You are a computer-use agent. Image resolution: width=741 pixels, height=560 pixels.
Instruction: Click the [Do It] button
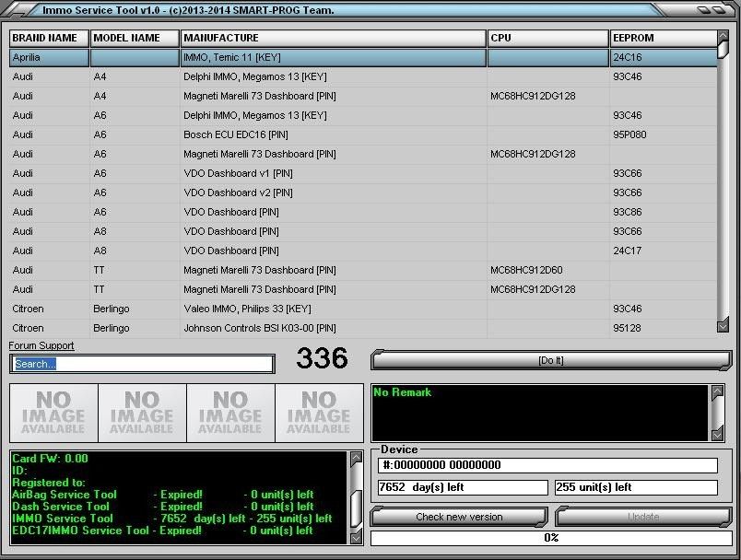point(551,361)
